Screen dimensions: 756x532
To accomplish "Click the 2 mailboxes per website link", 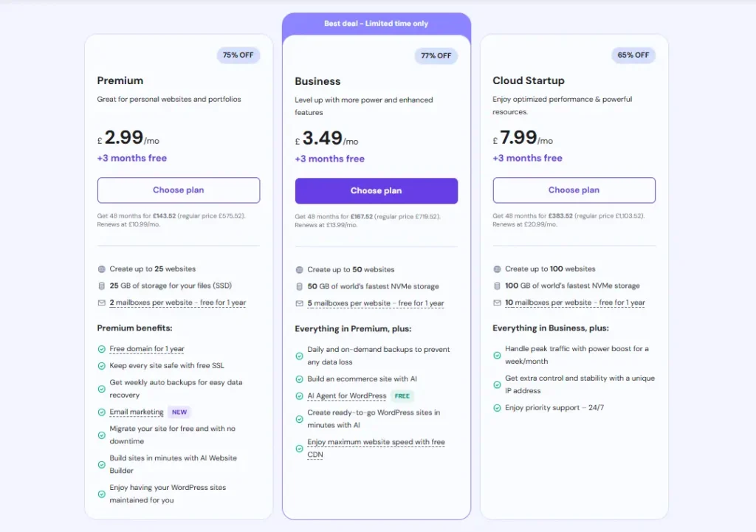I will point(177,303).
